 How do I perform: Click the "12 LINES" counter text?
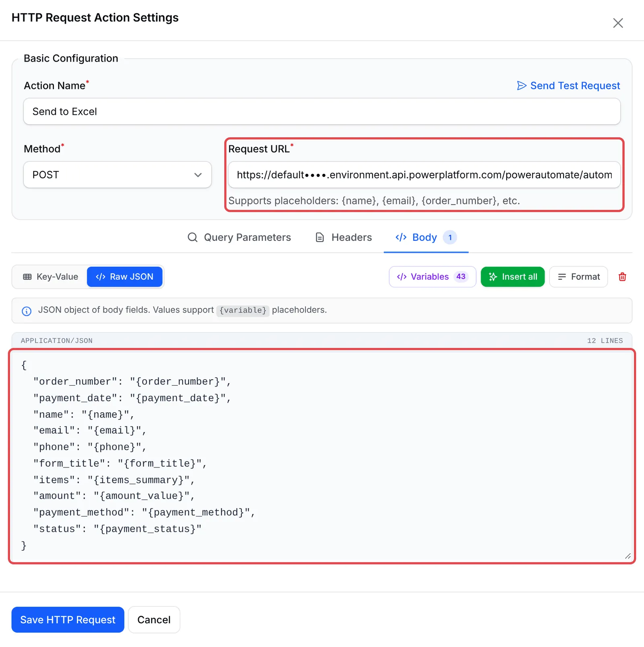pyautogui.click(x=605, y=341)
